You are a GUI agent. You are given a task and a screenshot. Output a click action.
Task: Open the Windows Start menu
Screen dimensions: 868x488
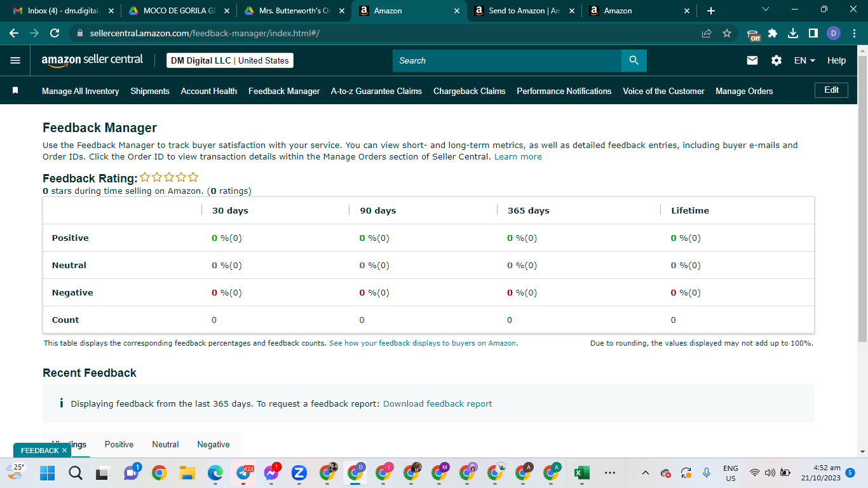(x=48, y=473)
